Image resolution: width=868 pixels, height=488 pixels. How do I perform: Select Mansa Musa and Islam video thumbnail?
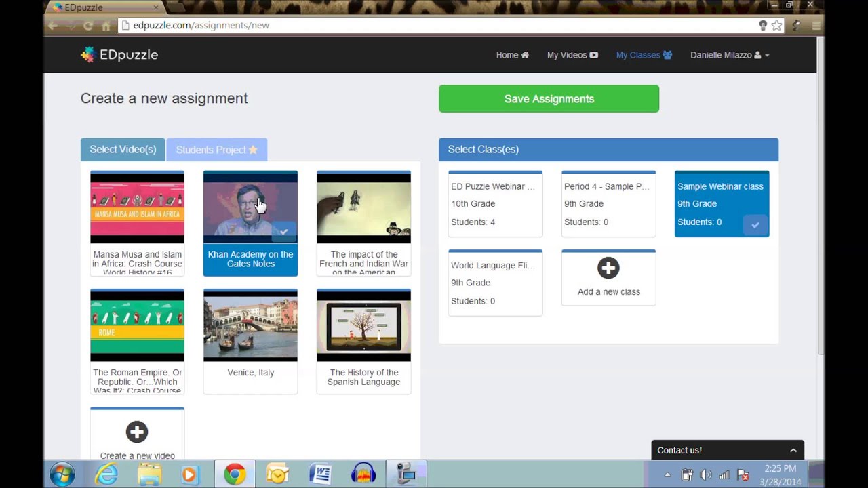tap(137, 207)
